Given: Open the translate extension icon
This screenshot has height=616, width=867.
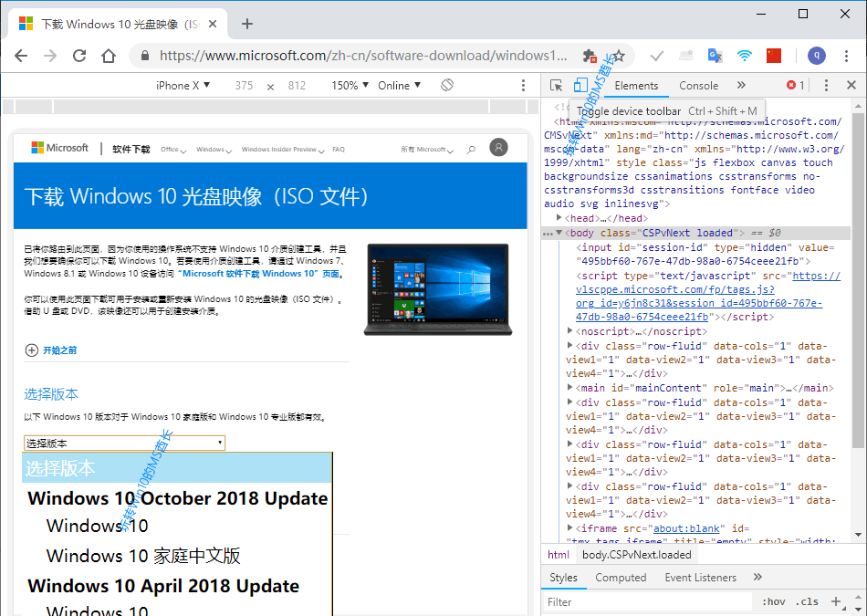Looking at the screenshot, I should (715, 56).
